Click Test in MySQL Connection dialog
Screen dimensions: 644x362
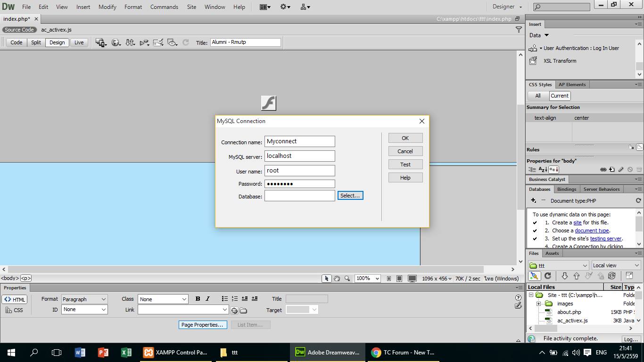(x=405, y=165)
